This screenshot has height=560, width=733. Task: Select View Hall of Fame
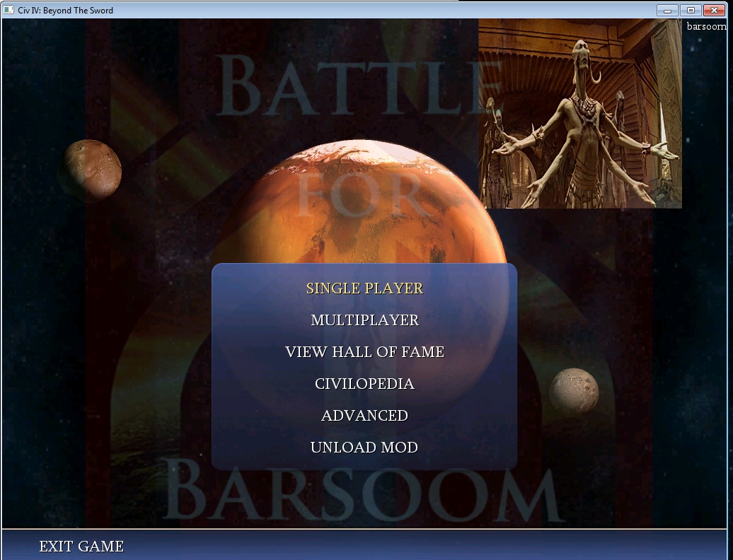tap(364, 351)
